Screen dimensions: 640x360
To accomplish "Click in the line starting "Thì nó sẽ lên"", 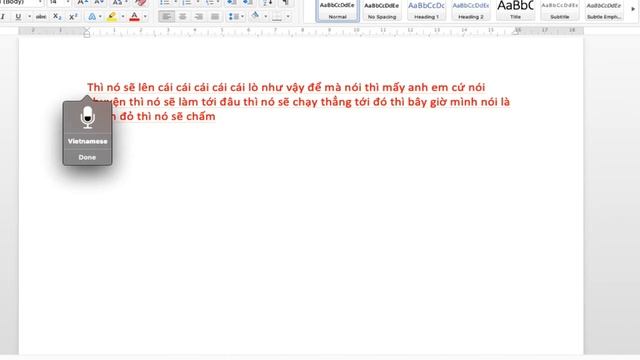I will 286,87.
